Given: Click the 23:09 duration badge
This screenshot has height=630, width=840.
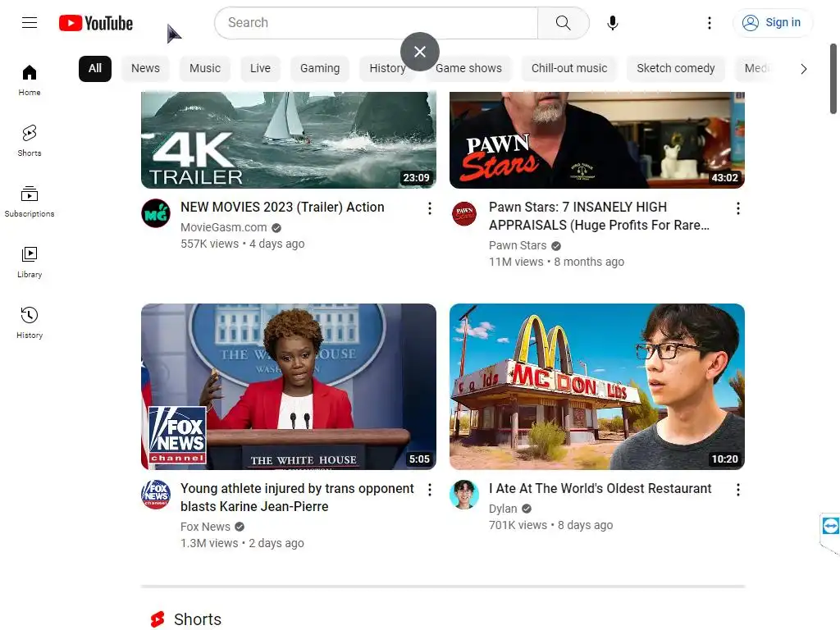Looking at the screenshot, I should click(416, 178).
